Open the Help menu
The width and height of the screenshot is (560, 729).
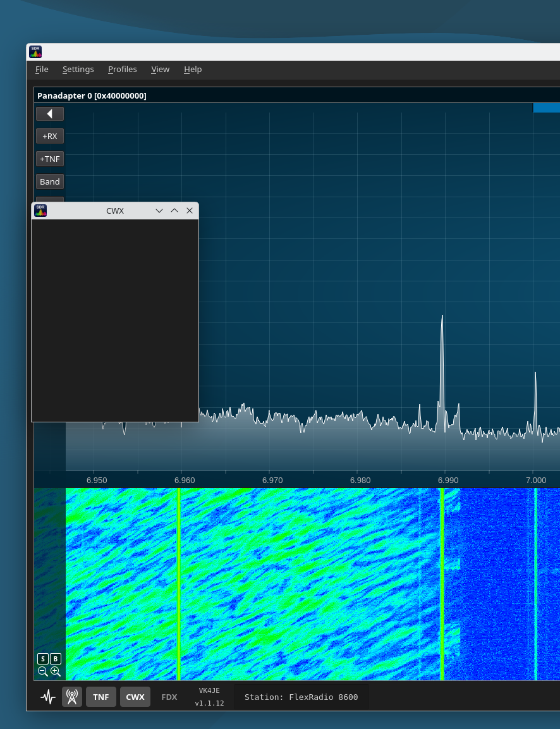click(193, 70)
